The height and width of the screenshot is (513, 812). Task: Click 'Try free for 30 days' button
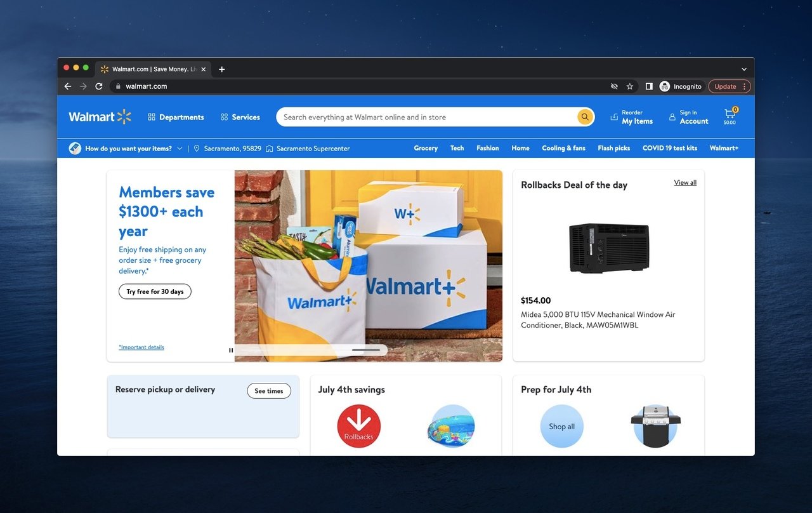(155, 291)
